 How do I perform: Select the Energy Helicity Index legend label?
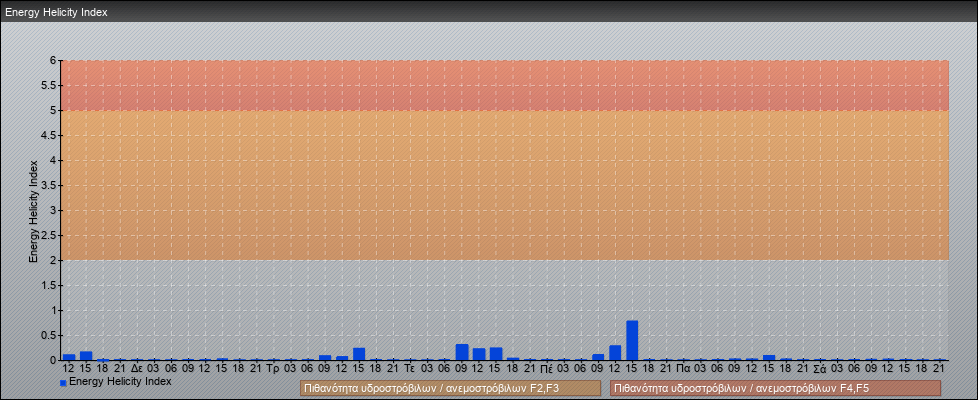point(120,381)
